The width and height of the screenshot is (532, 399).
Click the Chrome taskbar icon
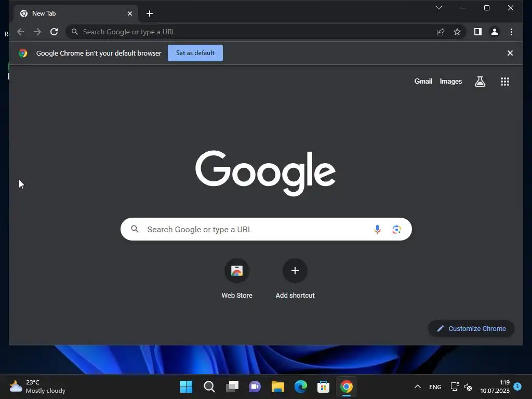coord(347,387)
